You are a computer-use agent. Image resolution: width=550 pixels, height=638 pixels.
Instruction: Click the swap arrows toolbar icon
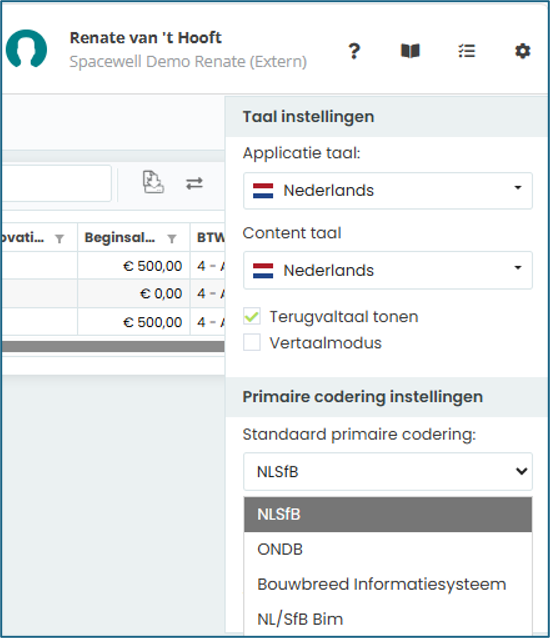[x=194, y=183]
